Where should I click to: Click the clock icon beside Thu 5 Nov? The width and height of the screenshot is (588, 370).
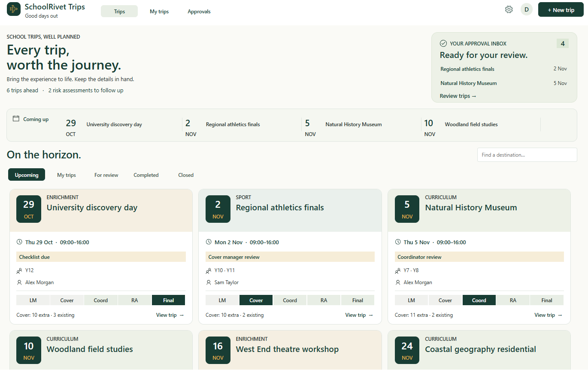(x=398, y=242)
